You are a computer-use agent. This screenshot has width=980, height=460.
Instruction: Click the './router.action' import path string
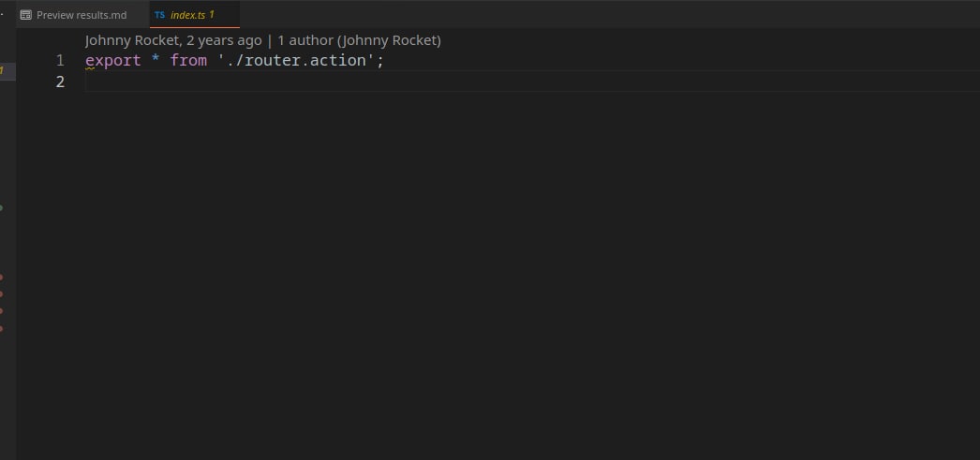pos(296,61)
